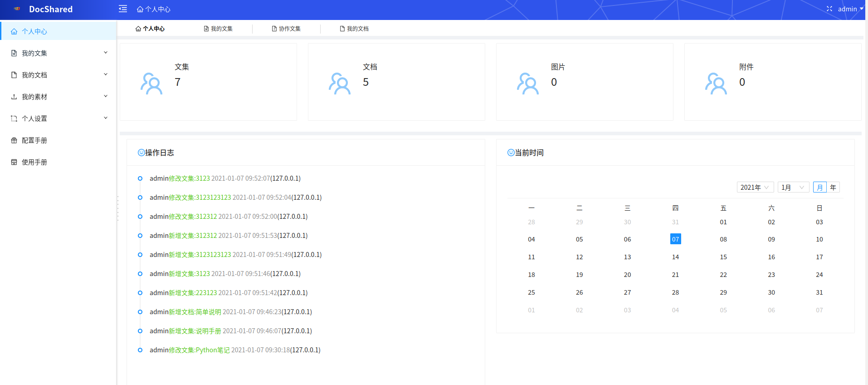This screenshot has height=385, width=868.
Task: Expand 我的文档 sidebar menu
Action: [x=58, y=75]
